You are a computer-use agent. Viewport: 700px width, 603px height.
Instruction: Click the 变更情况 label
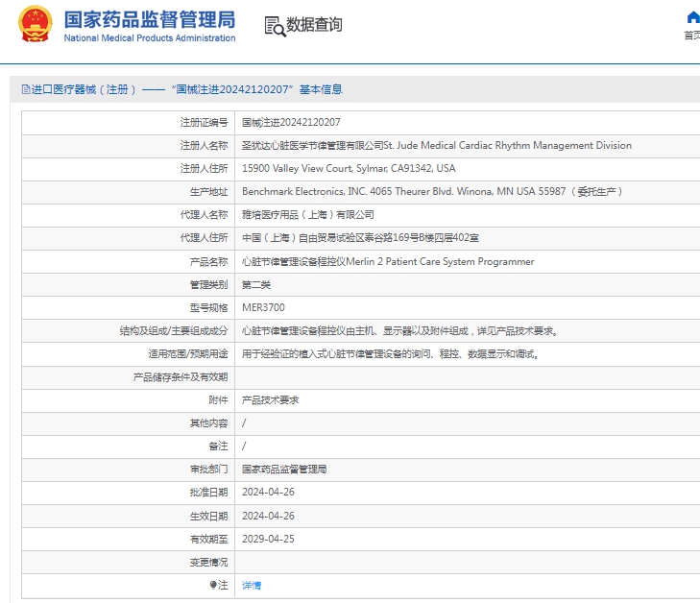coord(209,562)
